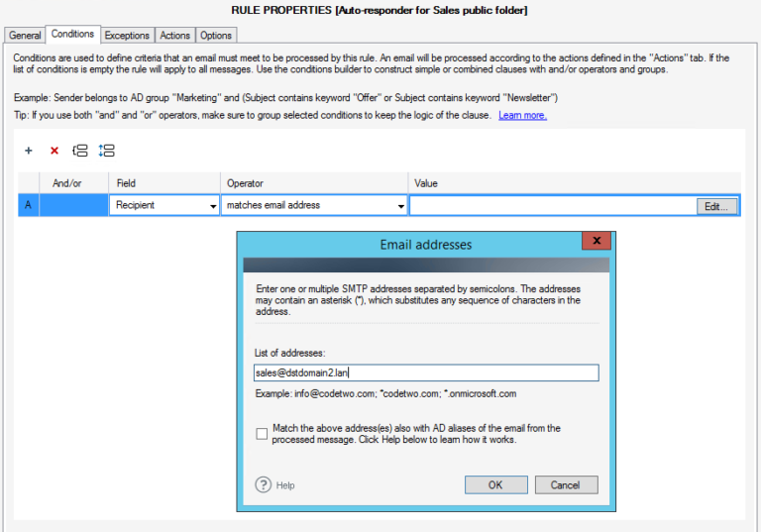Enable matching AD aliases checkbox
This screenshot has width=761, height=532.
click(262, 434)
